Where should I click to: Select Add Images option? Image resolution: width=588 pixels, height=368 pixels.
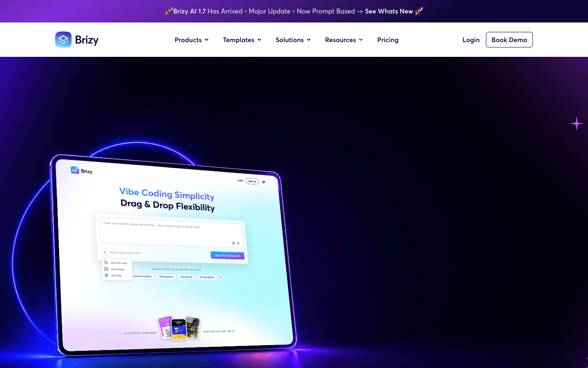(115, 269)
